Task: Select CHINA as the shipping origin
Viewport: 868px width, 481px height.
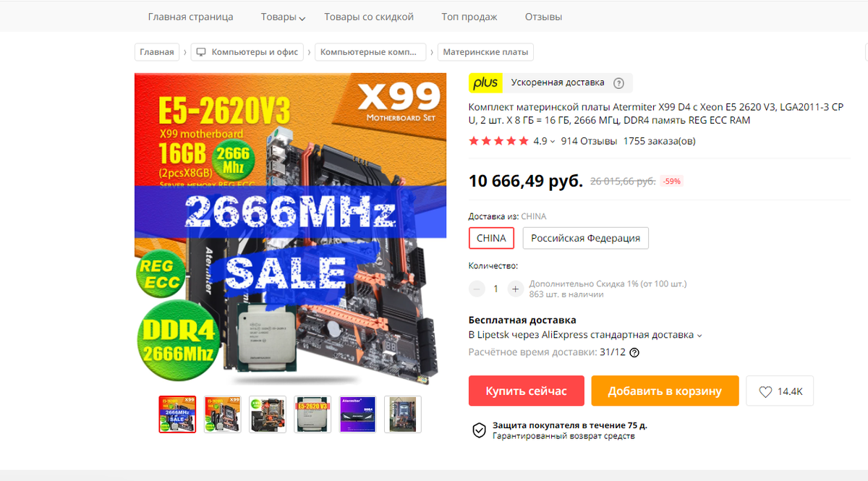Action: [x=491, y=238]
